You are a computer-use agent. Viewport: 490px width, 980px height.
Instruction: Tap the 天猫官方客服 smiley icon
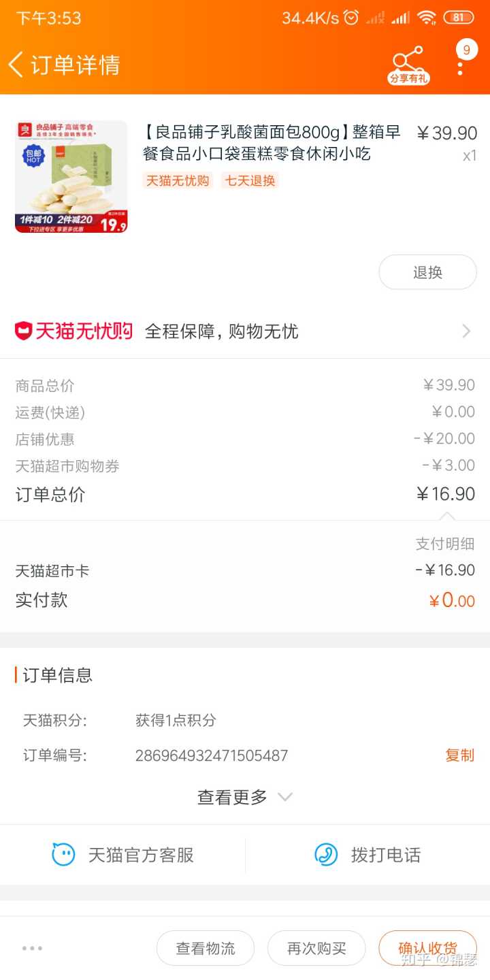pyautogui.click(x=64, y=854)
